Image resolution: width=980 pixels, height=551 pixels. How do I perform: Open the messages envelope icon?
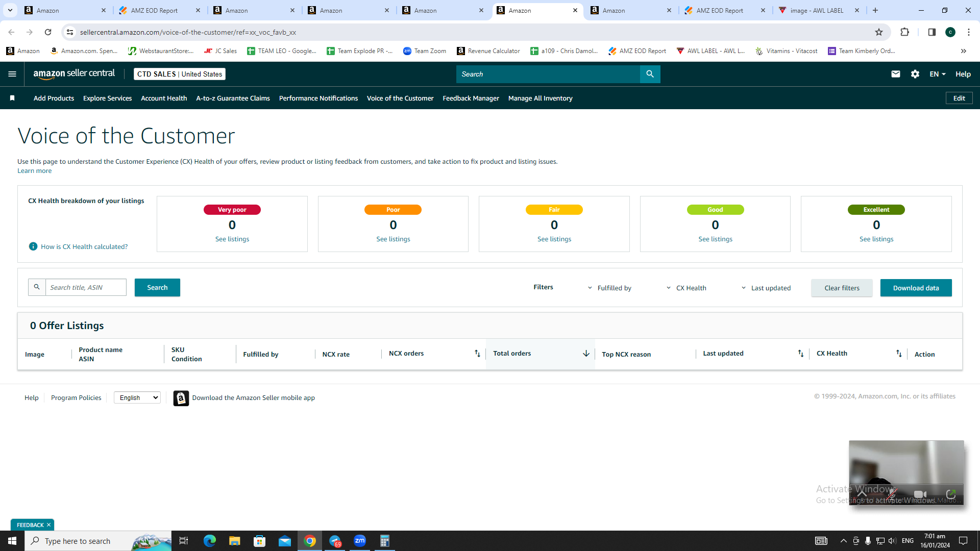[x=895, y=74]
